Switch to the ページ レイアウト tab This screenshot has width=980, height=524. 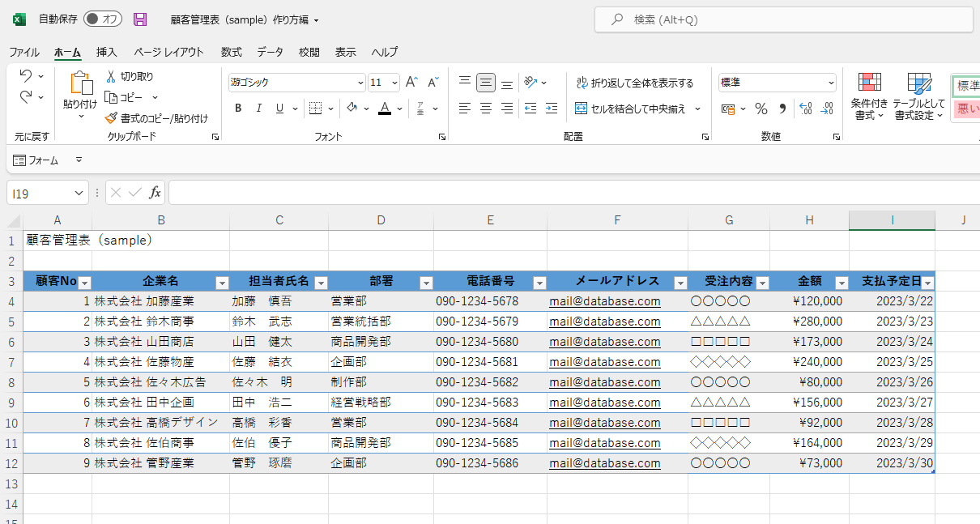click(169, 52)
